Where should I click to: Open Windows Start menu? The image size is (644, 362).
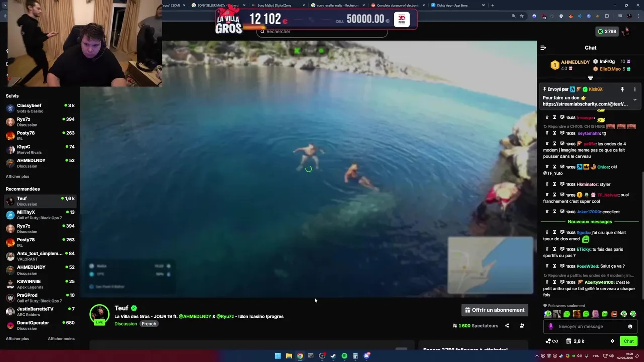(278, 356)
